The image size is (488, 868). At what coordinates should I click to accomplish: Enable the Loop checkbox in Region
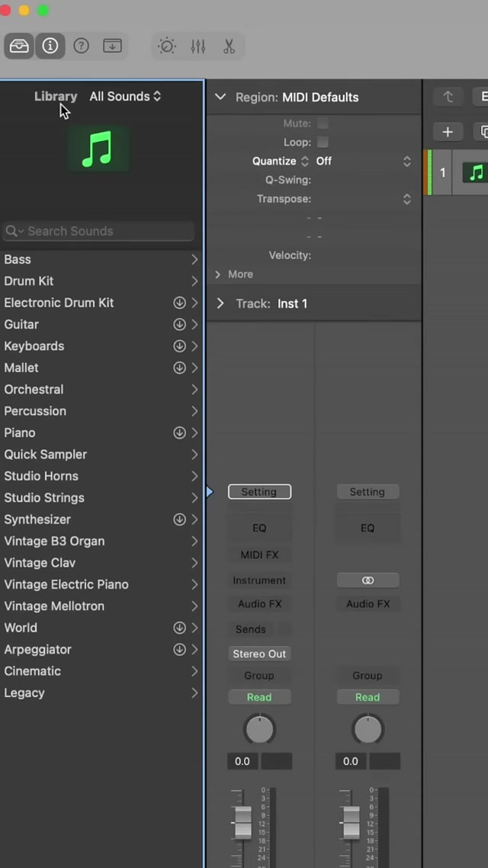click(x=323, y=143)
